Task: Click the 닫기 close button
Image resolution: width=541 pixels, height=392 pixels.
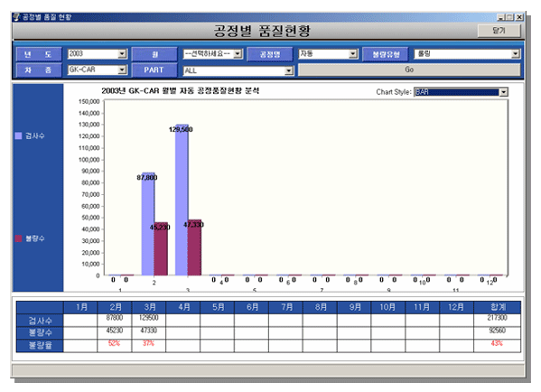Action: point(499,31)
